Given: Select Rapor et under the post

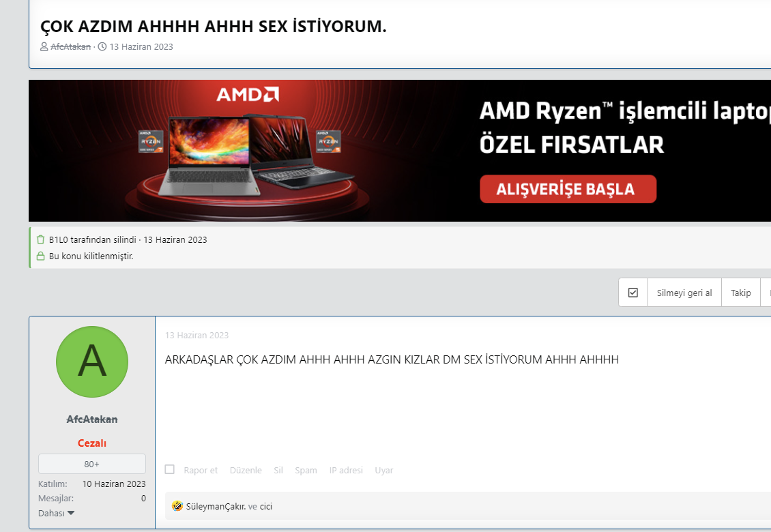Looking at the screenshot, I should 201,470.
